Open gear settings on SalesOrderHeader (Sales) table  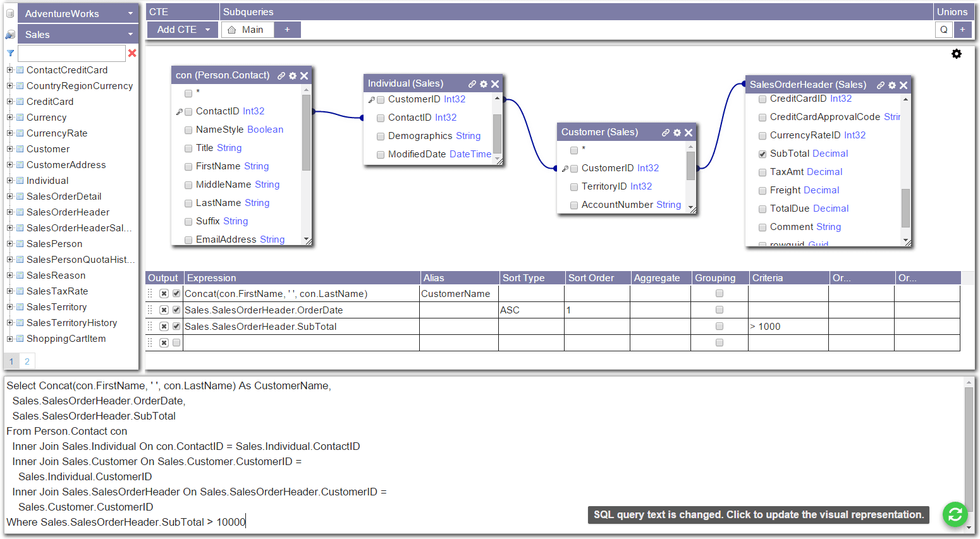point(892,85)
